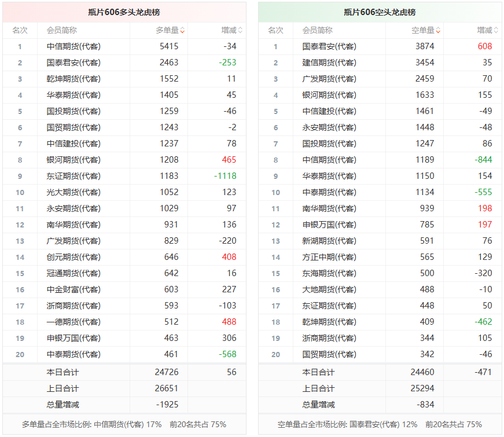Click red change value 608
The height and width of the screenshot is (437, 504).
pos(485,46)
